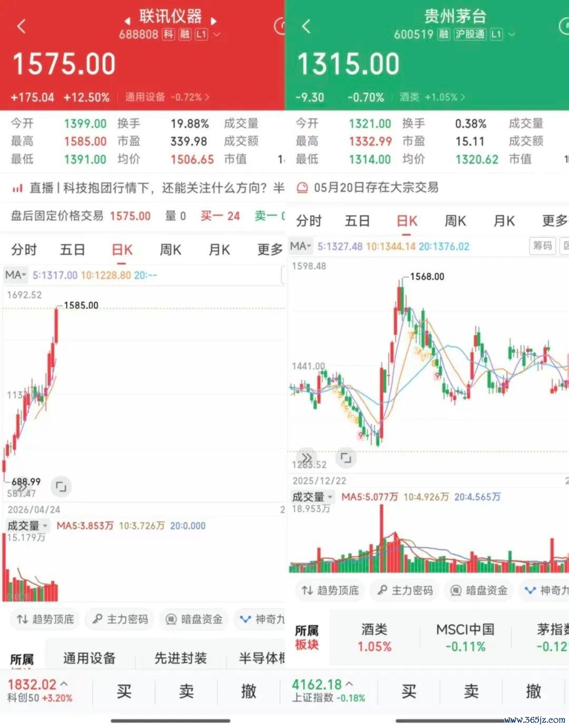Tap 沪股通 badge next to 600519

tap(470, 34)
